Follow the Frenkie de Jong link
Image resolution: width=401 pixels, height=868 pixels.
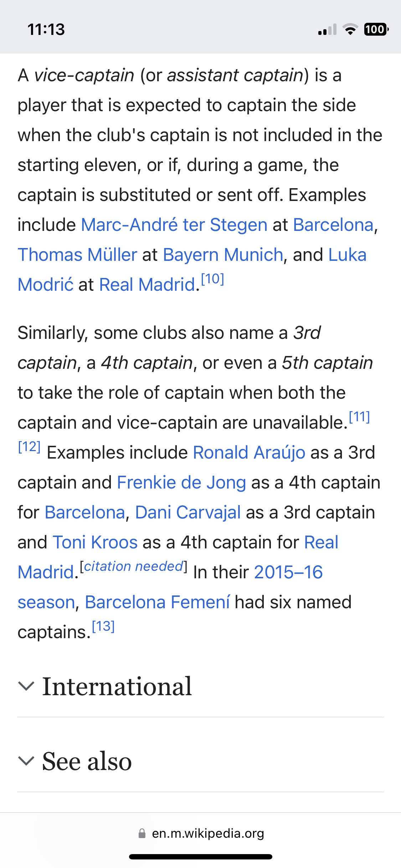181,482
